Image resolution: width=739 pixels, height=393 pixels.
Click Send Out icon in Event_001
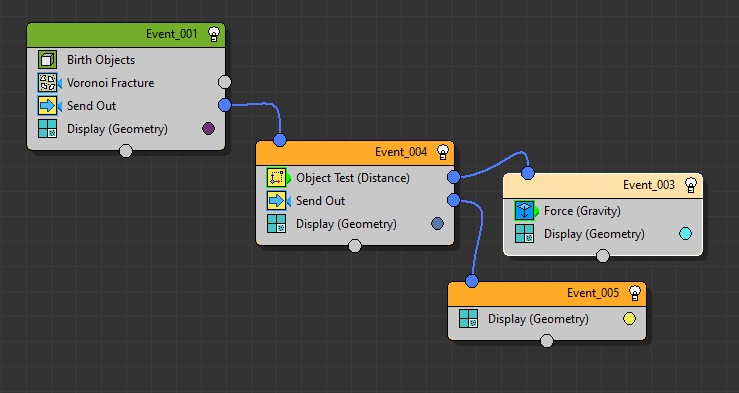pos(48,106)
